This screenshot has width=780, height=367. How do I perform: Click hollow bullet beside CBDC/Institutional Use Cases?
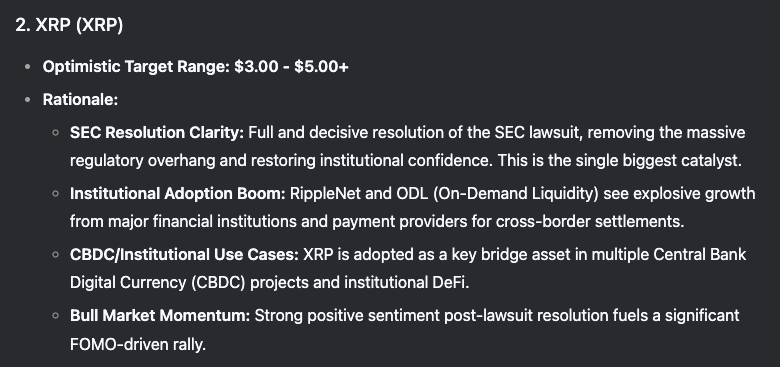(56, 255)
